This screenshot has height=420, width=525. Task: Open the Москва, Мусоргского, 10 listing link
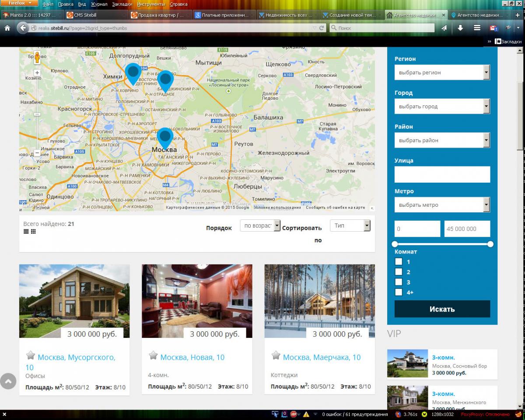click(70, 362)
